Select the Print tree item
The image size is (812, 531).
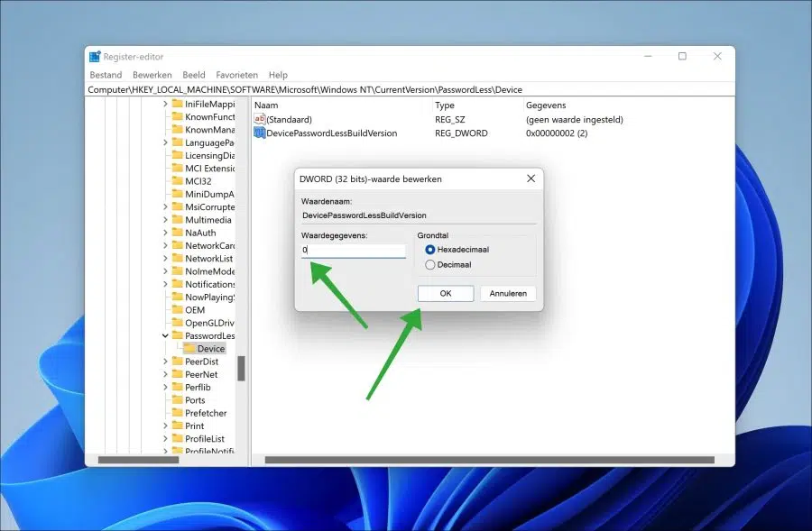[195, 426]
